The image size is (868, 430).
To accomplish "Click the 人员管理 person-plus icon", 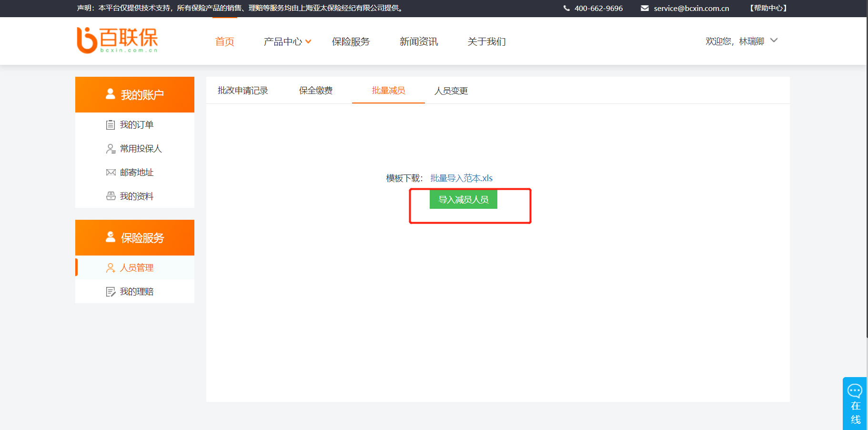I will 111,268.
